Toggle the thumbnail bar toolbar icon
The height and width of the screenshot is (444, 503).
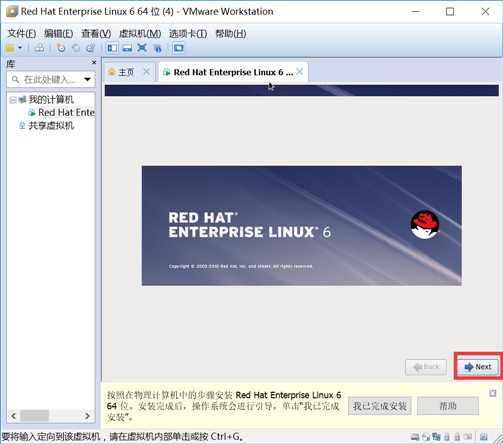tap(127, 48)
